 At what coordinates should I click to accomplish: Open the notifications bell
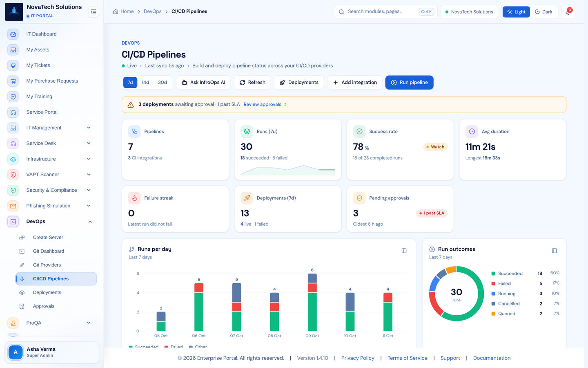[568, 12]
